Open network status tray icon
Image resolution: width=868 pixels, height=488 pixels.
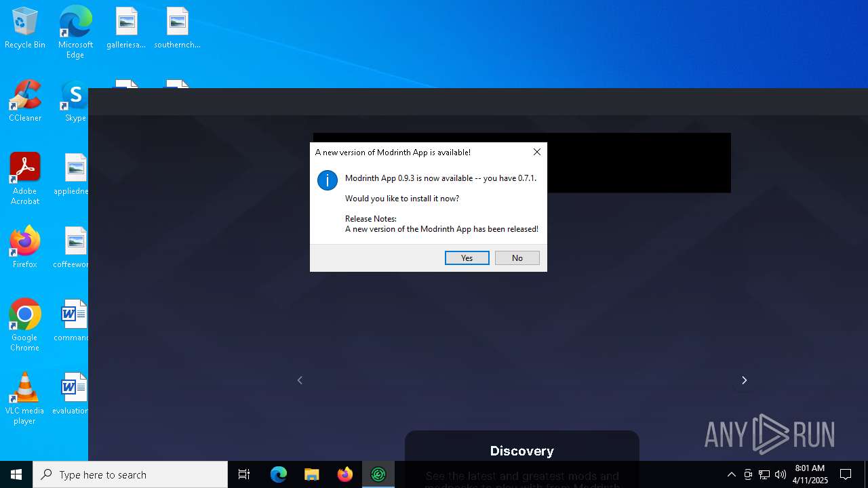point(764,474)
